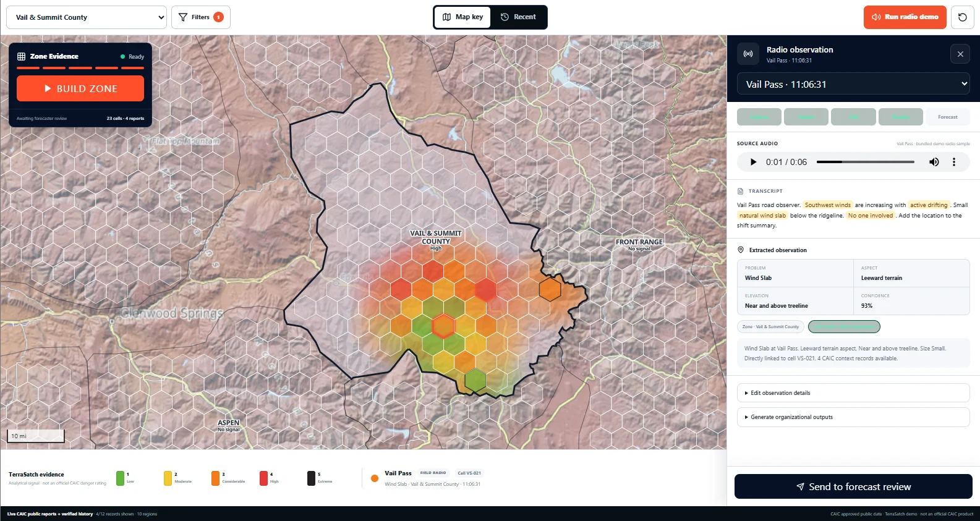The width and height of the screenshot is (980, 521).
Task: Open the Filters button
Action: (201, 17)
